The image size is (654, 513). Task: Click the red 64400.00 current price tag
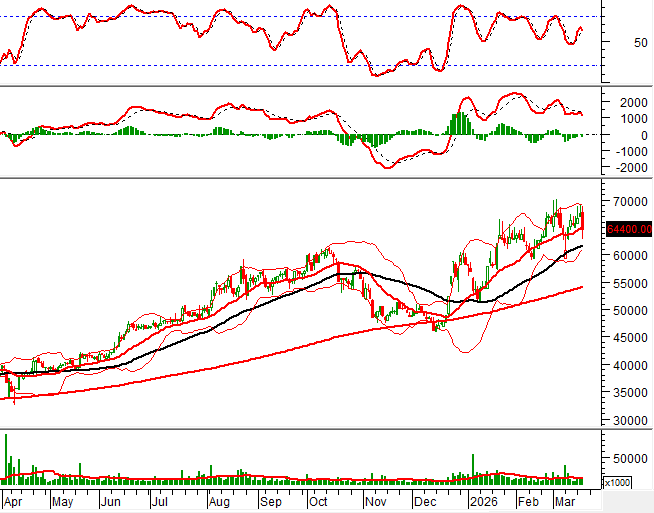click(627, 229)
